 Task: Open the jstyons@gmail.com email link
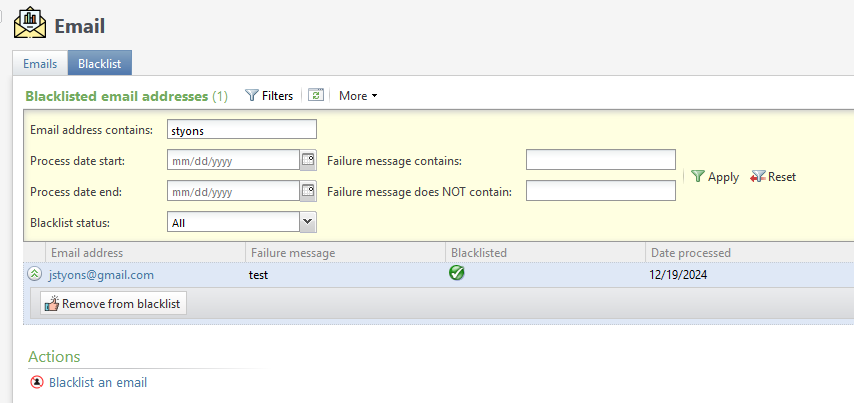pos(102,275)
